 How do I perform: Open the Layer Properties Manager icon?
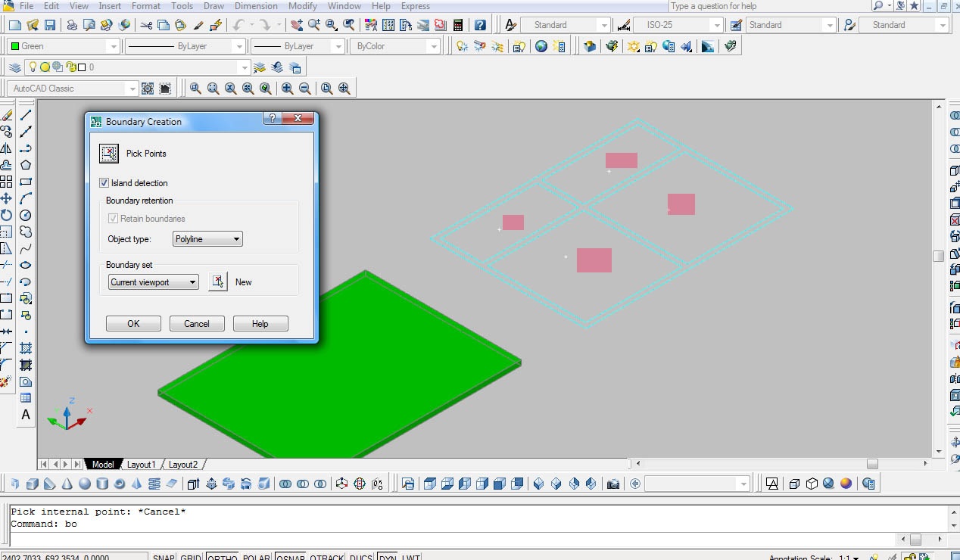point(15,67)
